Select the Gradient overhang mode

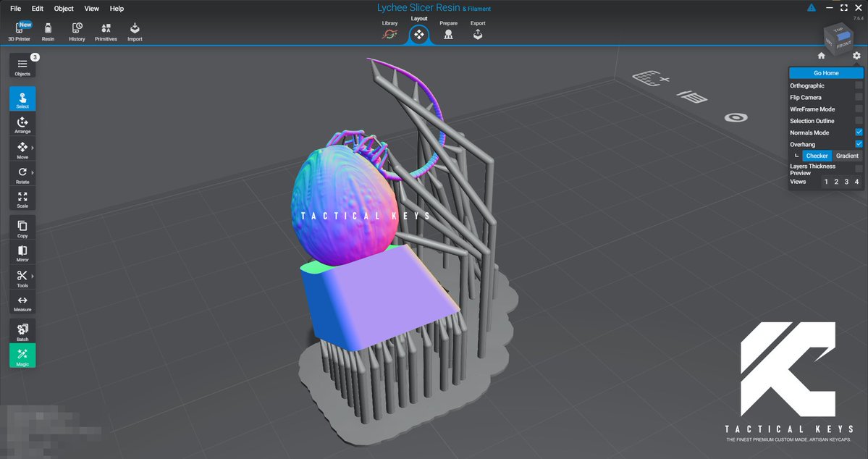[x=847, y=156]
